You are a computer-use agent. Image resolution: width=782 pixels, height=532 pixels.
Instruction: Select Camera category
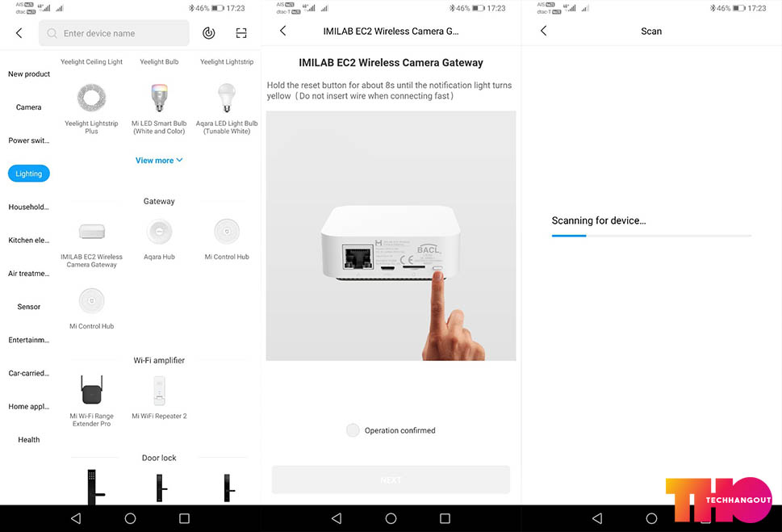click(29, 107)
